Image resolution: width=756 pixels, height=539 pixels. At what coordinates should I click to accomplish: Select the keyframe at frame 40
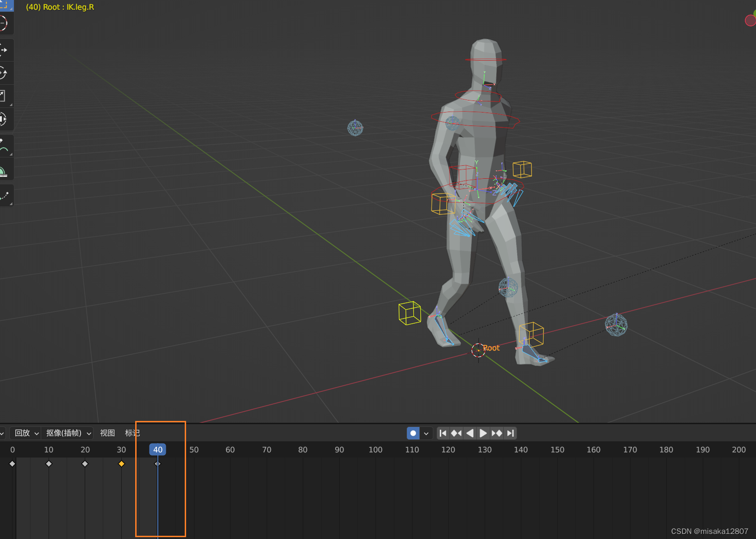157,464
